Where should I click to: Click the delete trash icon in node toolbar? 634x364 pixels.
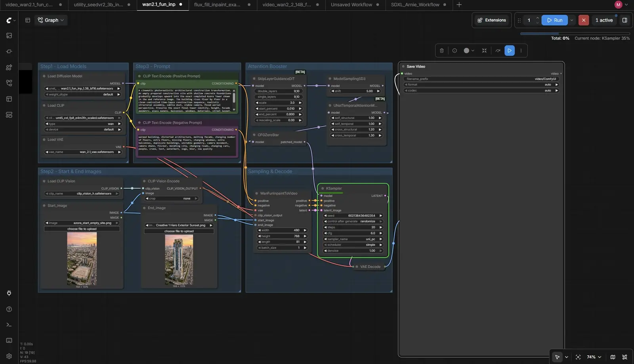pyautogui.click(x=442, y=51)
